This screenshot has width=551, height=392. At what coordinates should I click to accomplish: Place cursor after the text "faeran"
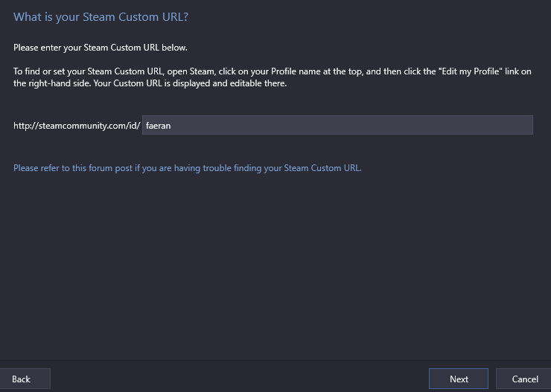pos(171,125)
